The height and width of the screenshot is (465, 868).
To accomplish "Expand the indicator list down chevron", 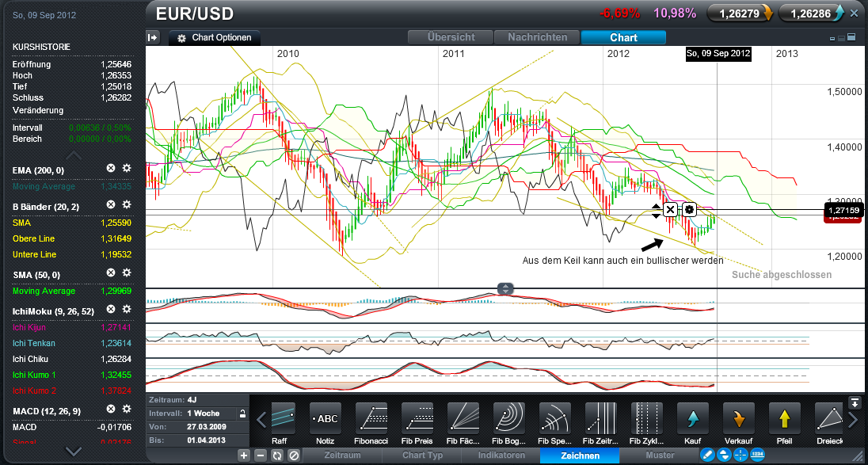I will (74, 452).
